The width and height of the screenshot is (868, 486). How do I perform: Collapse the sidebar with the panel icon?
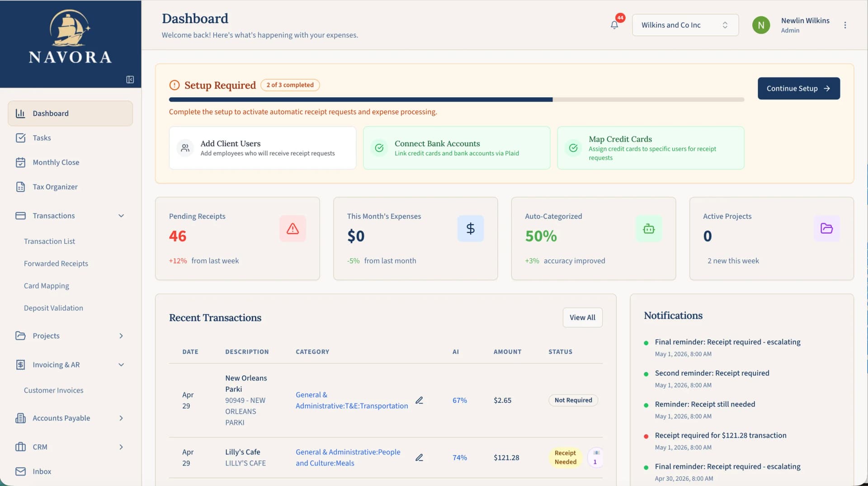(130, 80)
